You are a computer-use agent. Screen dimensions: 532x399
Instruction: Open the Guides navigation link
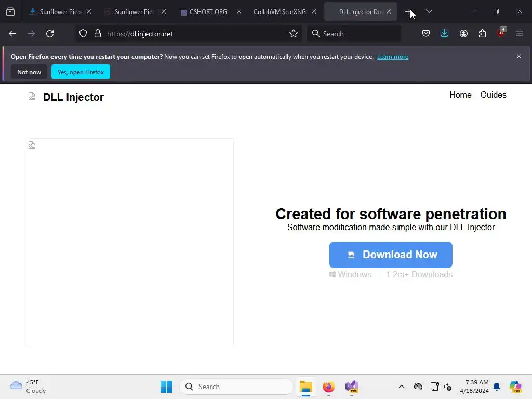(493, 95)
